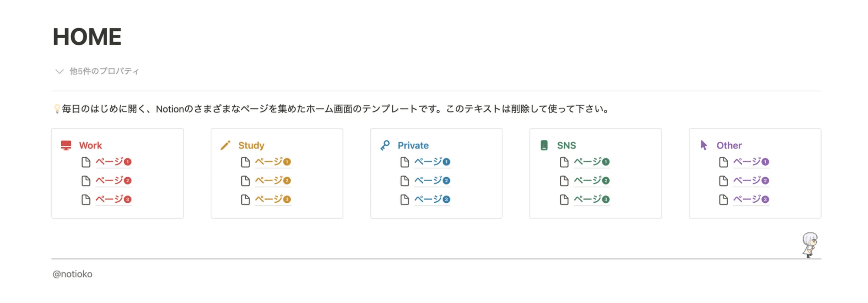Open the green ページ2 link under SNS
The image size is (868, 303).
(592, 181)
